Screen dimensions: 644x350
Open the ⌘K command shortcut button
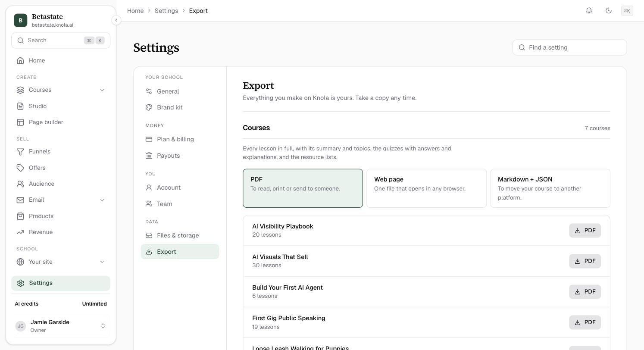coord(627,11)
